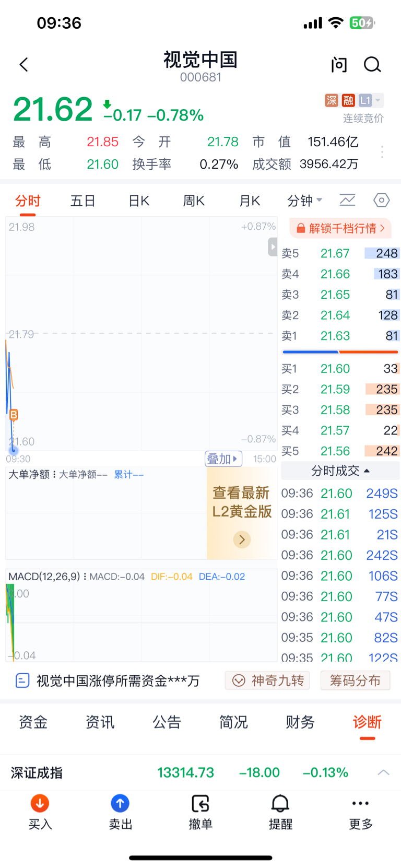Select the 卖1 21.63 order row
This screenshot has height=868, width=401.
pos(340,336)
